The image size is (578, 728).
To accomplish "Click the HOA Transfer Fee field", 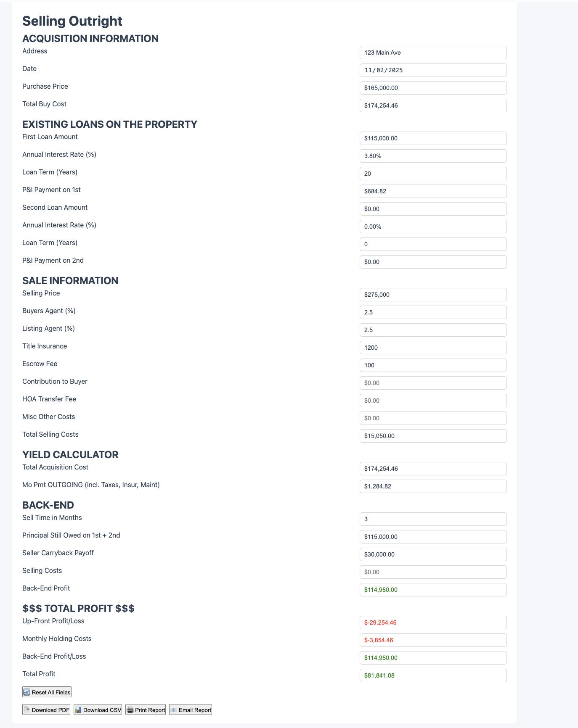I will (x=433, y=401).
